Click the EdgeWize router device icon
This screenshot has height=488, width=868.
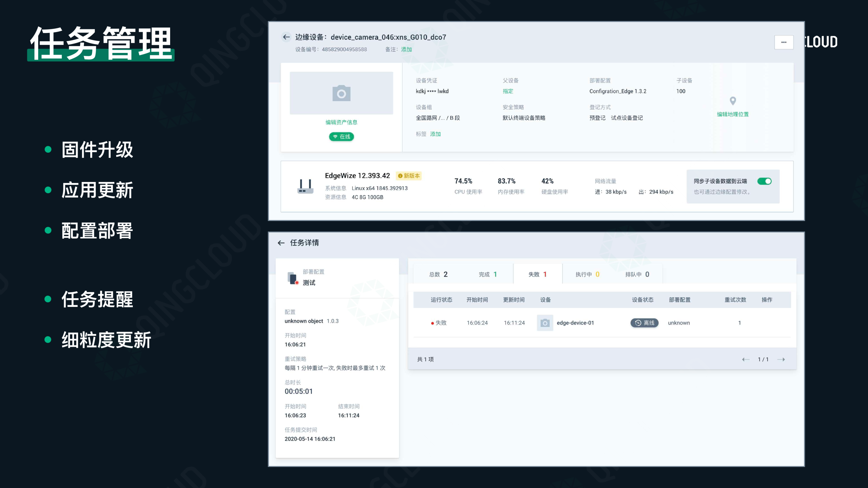pyautogui.click(x=305, y=186)
